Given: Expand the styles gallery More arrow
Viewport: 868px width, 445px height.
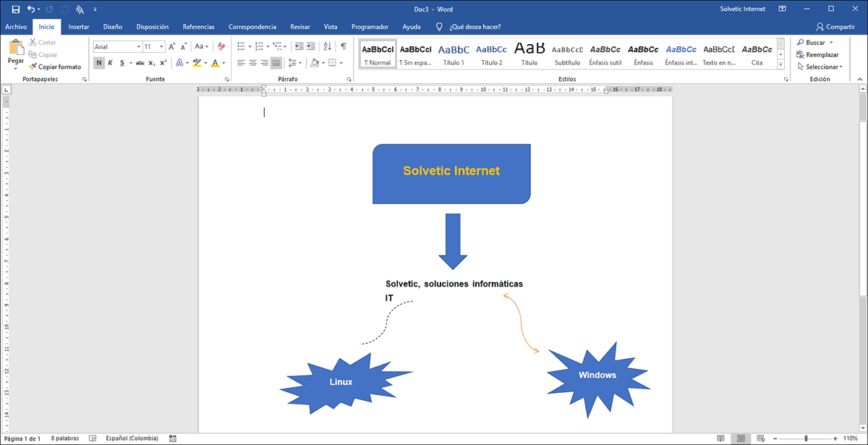Looking at the screenshot, I should [780, 63].
